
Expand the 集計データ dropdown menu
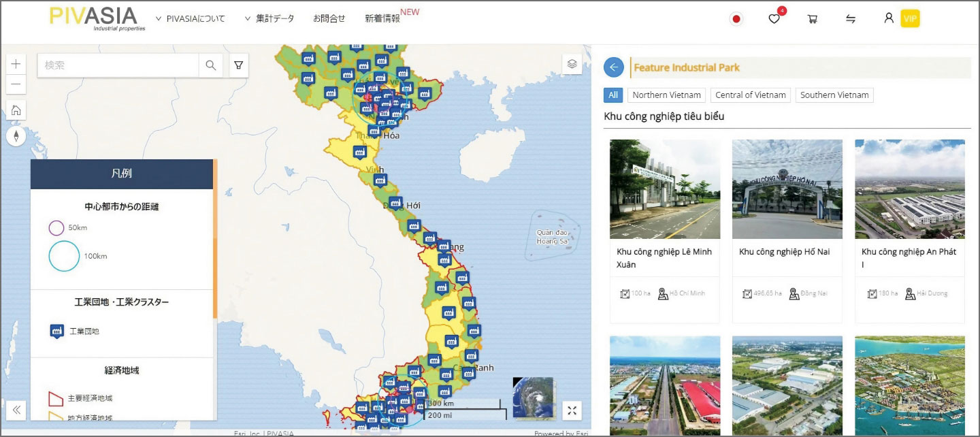tap(269, 18)
